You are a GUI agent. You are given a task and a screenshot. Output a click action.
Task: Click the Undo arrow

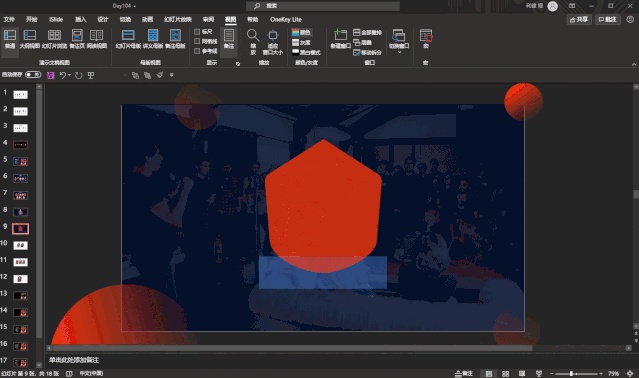click(x=63, y=75)
